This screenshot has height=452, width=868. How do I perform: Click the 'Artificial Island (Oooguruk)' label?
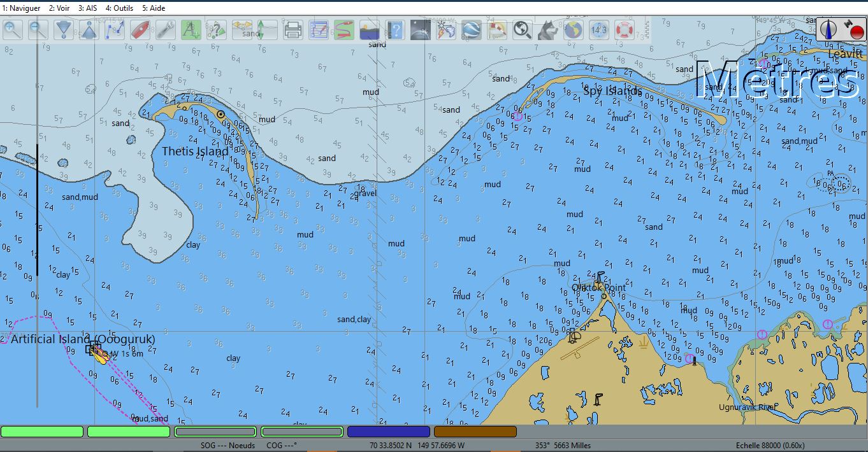click(x=83, y=339)
